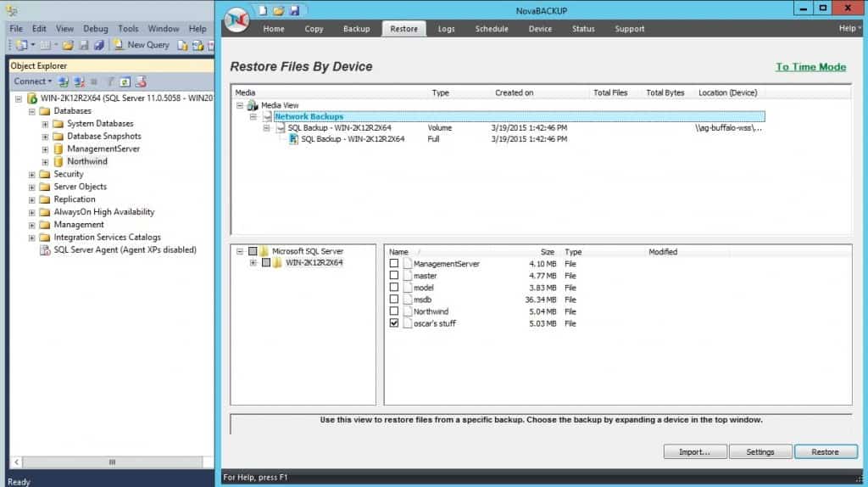
Task: Check the Northwind file checkbox
Action: (x=393, y=311)
